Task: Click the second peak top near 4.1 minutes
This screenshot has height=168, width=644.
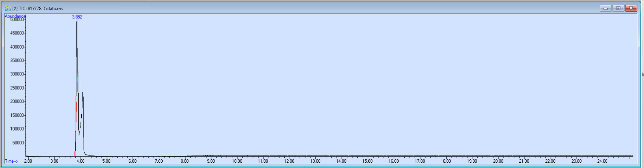Action: click(83, 80)
